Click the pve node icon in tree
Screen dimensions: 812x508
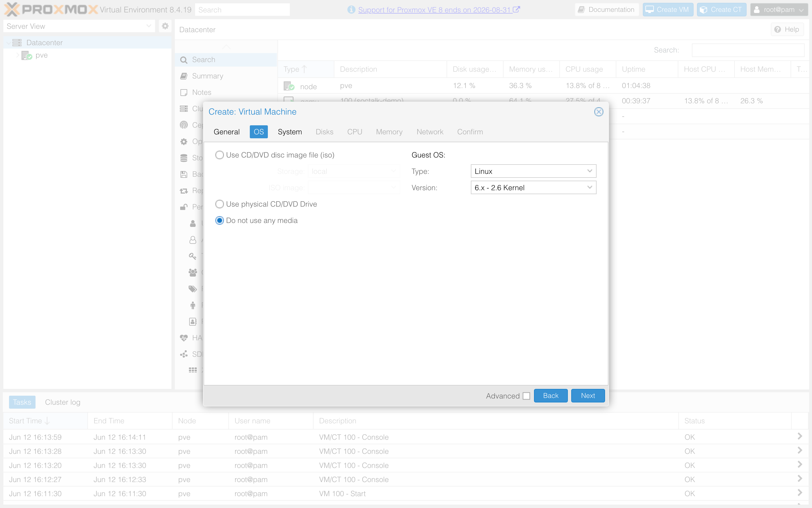[27, 55]
